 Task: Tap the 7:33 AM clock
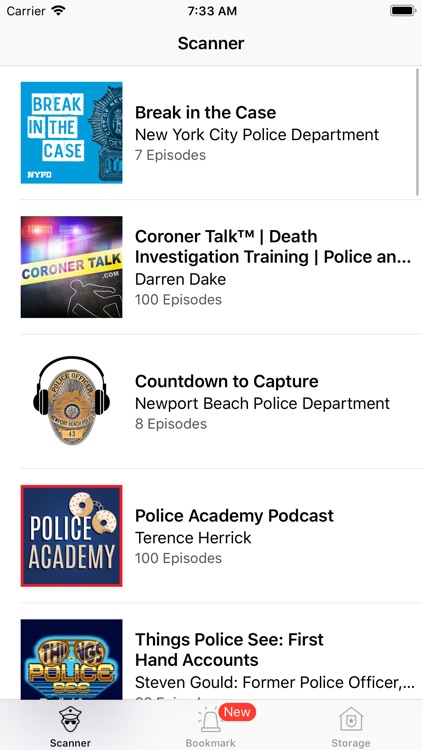coord(212,11)
